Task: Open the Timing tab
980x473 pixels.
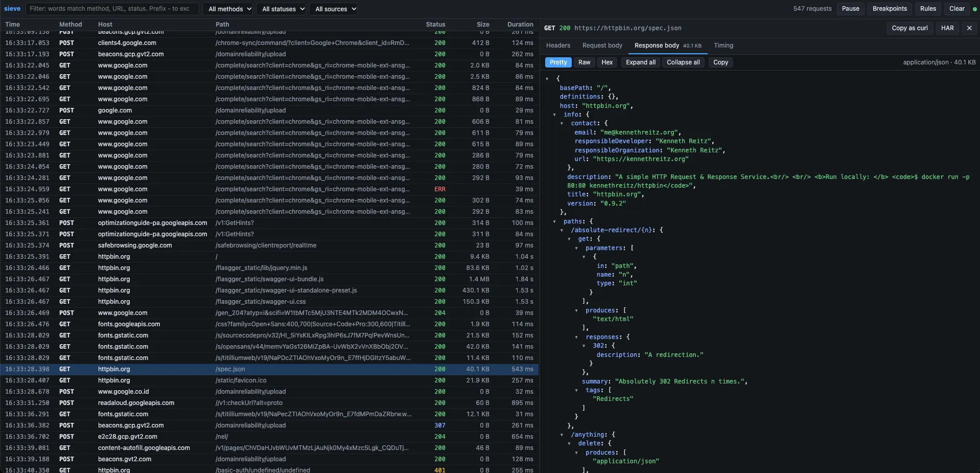Action: [x=723, y=46]
